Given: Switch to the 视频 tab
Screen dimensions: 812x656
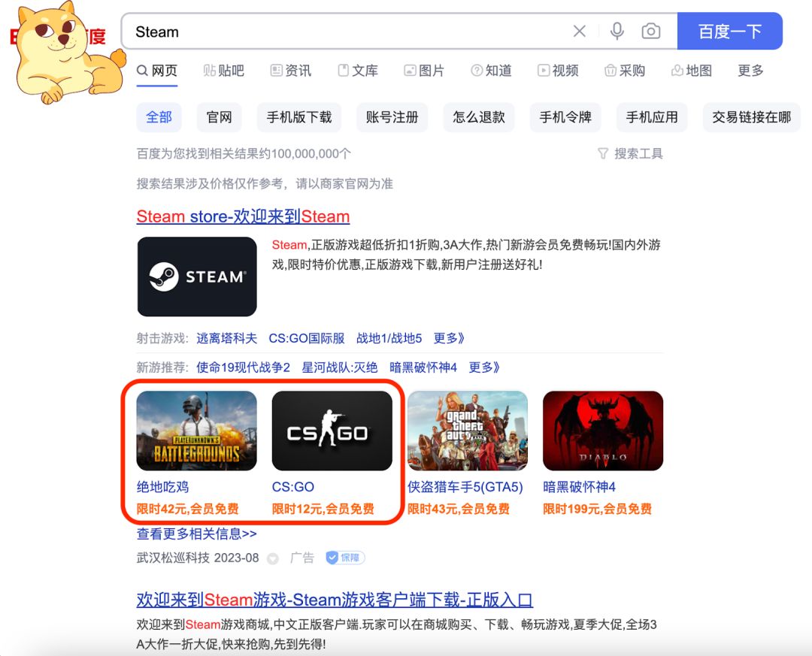Looking at the screenshot, I should pyautogui.click(x=558, y=71).
